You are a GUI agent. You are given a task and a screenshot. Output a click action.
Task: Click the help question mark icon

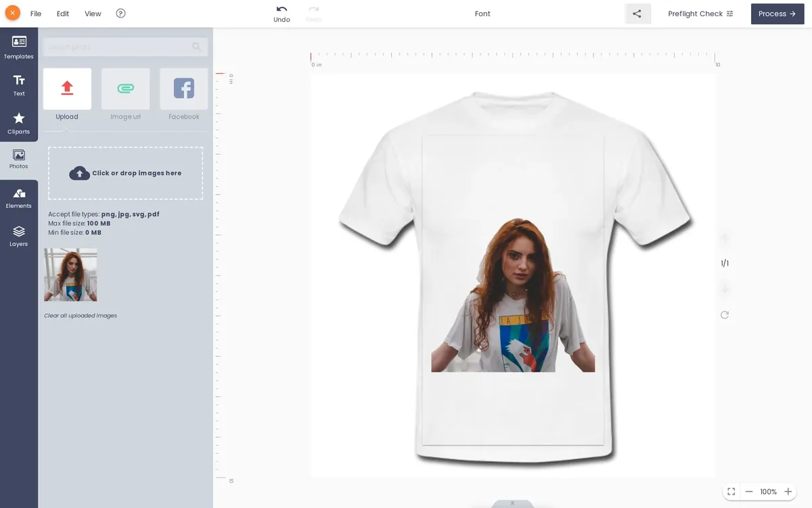point(120,13)
